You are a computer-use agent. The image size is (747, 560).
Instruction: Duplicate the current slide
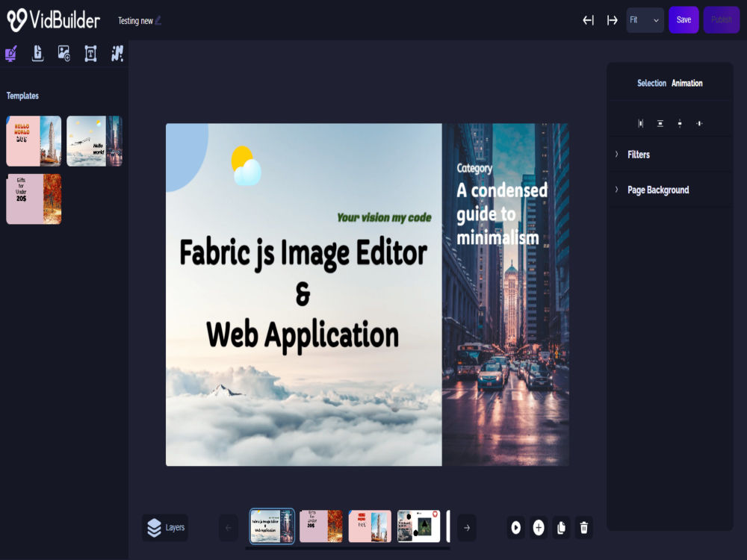pyautogui.click(x=561, y=528)
